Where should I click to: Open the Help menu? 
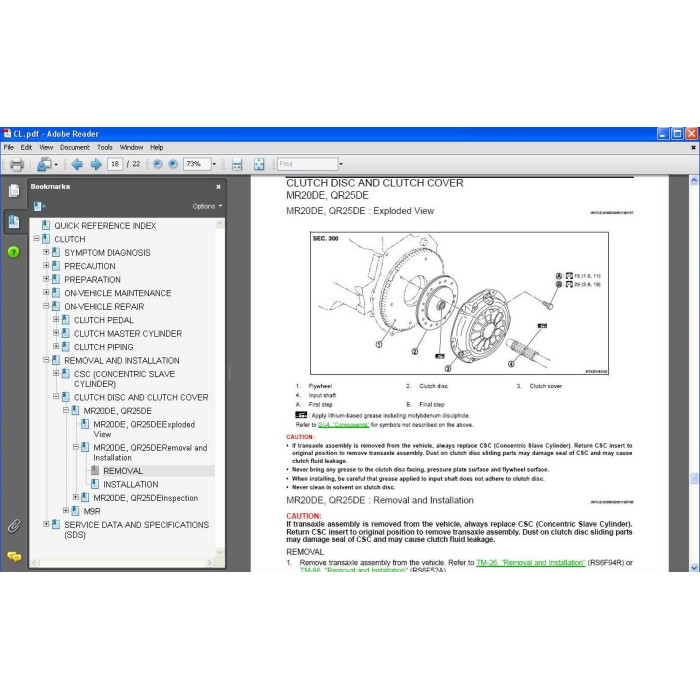(x=157, y=147)
